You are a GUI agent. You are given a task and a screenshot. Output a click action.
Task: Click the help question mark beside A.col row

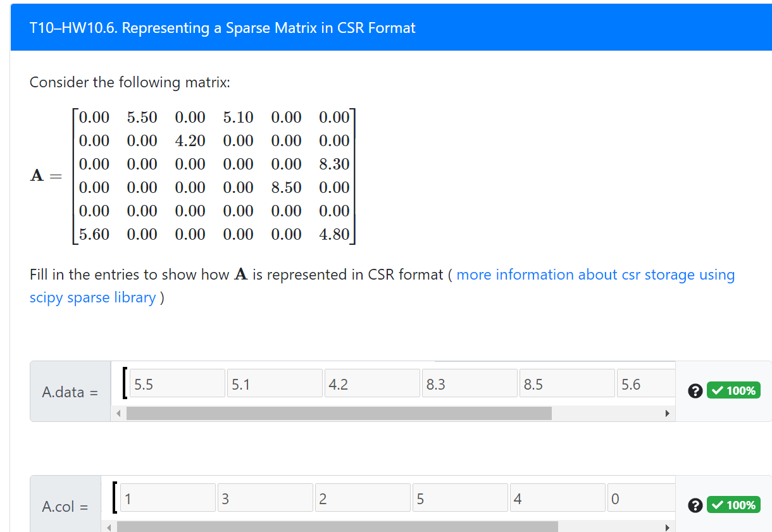[695, 505]
